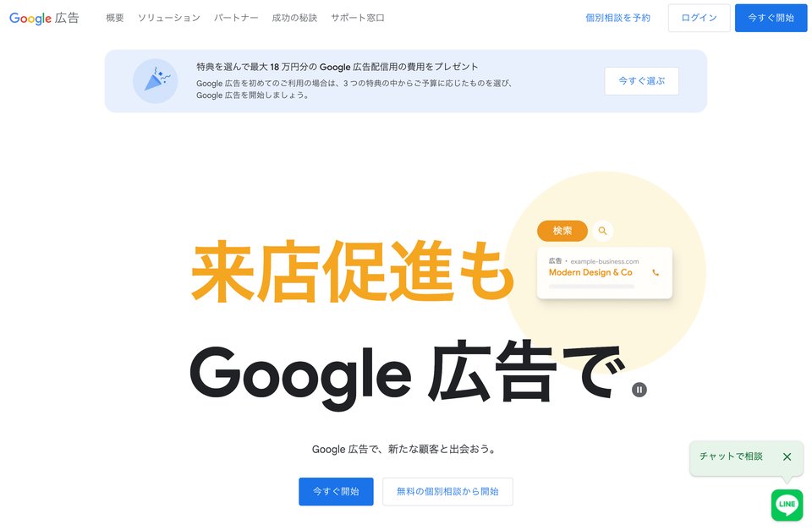This screenshot has height=530, width=812.
Task: Click 無料の個別相談から開始 button
Action: point(448,492)
